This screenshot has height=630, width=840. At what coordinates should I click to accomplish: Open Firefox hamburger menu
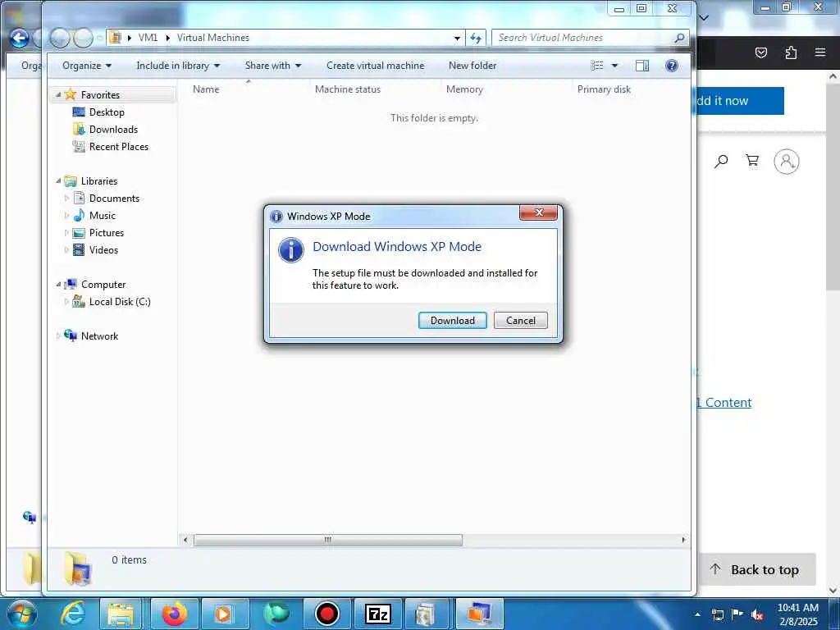[x=819, y=52]
